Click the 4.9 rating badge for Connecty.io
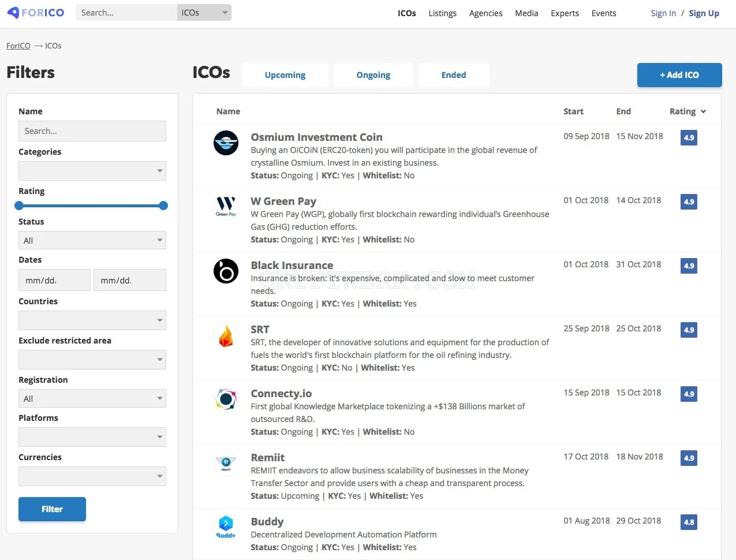Screen dimensions: 736x560 689,394
